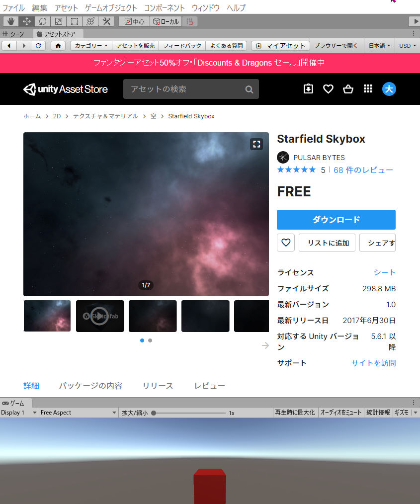The width and height of the screenshot is (420, 504).
Task: Open Free Aspect dropdown
Action: [x=78, y=413]
